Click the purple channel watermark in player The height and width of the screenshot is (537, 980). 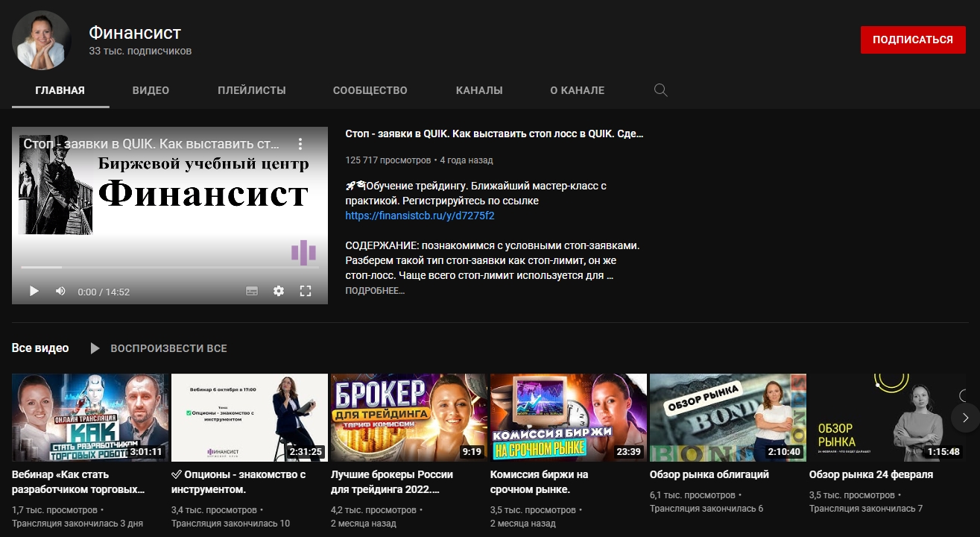tap(303, 252)
